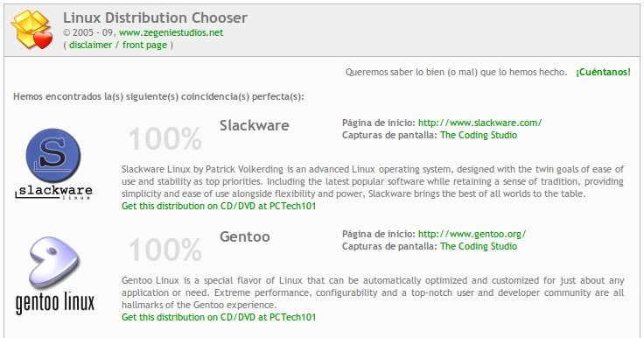Click the ¡Cuéntanos! feedback link

tap(603, 72)
